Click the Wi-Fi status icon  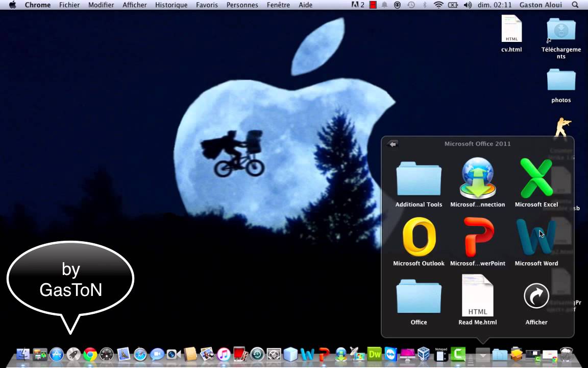point(438,5)
